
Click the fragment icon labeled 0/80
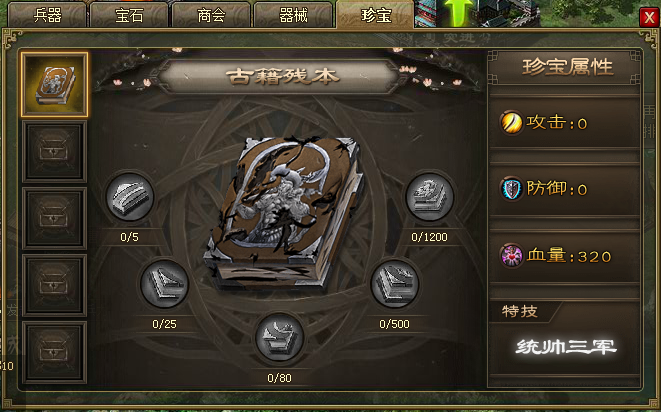pyautogui.click(x=279, y=338)
